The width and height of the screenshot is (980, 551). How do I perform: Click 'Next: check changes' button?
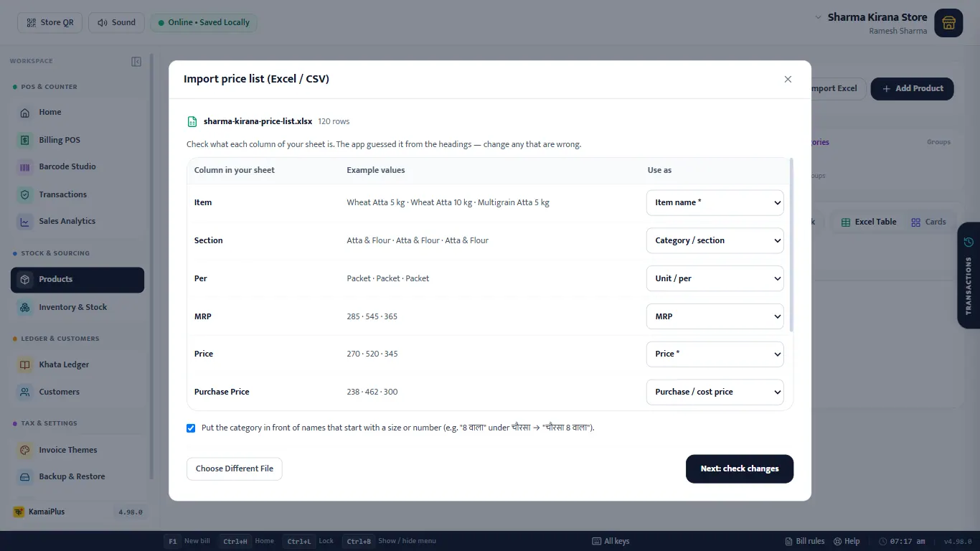coord(740,468)
